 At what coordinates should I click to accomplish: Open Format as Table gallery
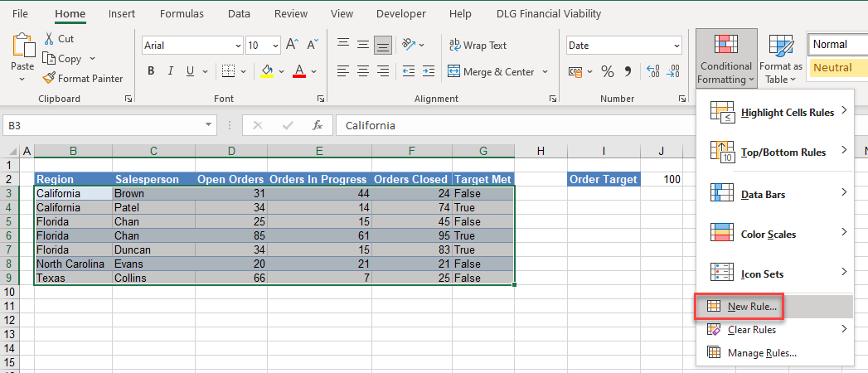pyautogui.click(x=781, y=58)
